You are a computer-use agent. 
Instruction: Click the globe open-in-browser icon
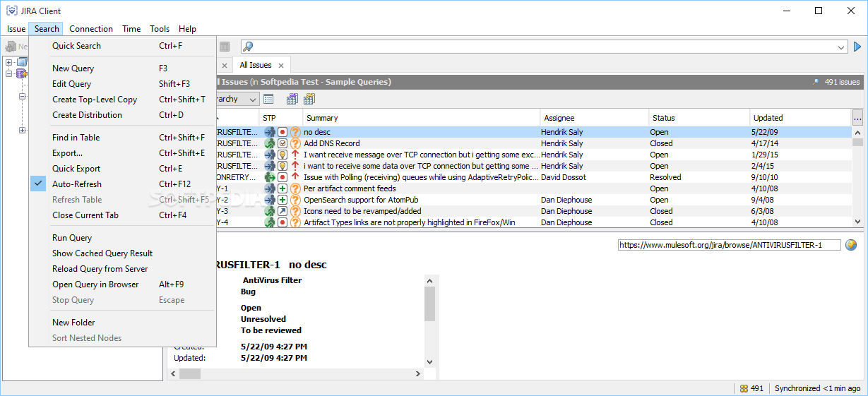[851, 245]
